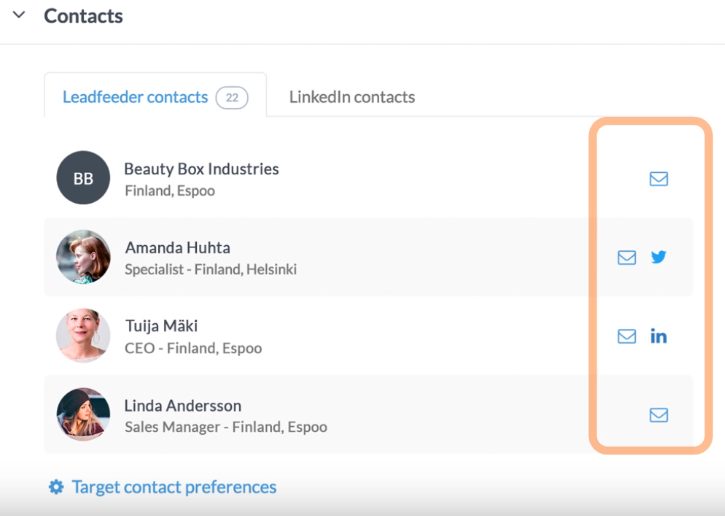Click the Amanda Huhta contact name
The image size is (725, 516).
178,247
